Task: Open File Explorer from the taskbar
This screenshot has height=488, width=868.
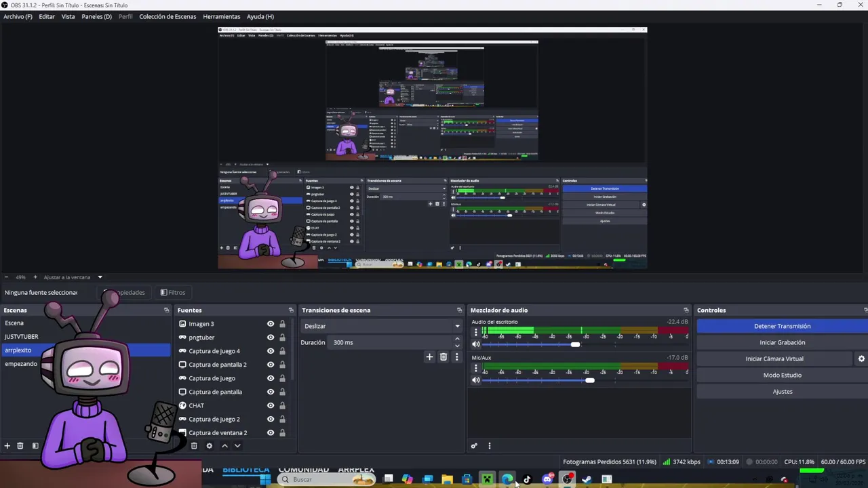Action: (447, 479)
